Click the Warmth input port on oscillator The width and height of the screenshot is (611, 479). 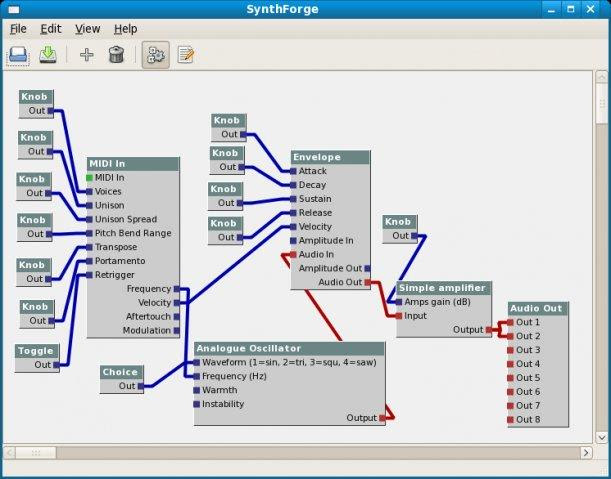[x=196, y=390]
